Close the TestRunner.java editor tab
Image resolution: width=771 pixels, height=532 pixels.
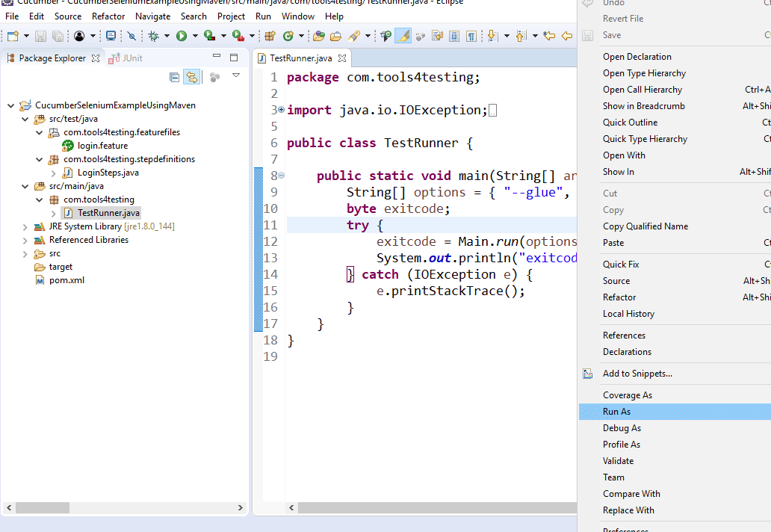pos(342,58)
